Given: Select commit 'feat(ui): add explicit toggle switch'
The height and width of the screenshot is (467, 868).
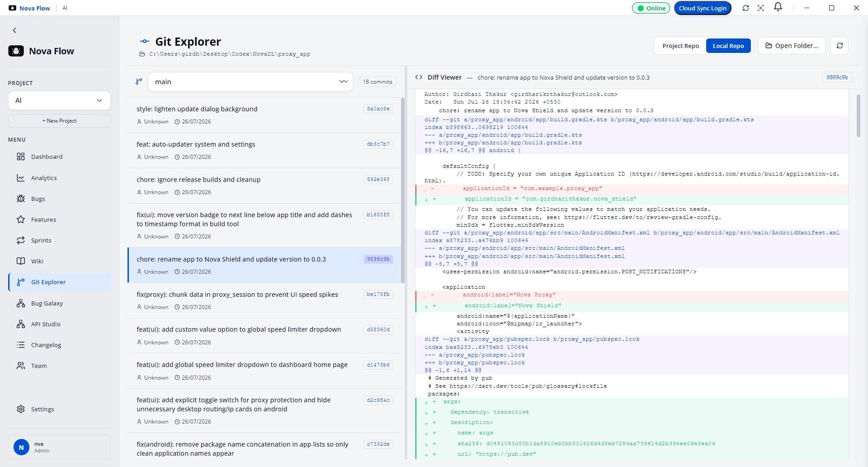Looking at the screenshot, I should pyautogui.click(x=264, y=410).
